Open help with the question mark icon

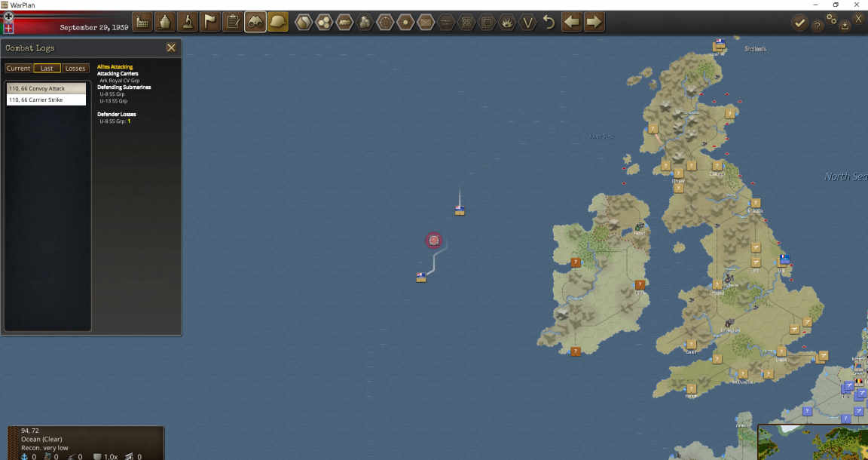(817, 26)
